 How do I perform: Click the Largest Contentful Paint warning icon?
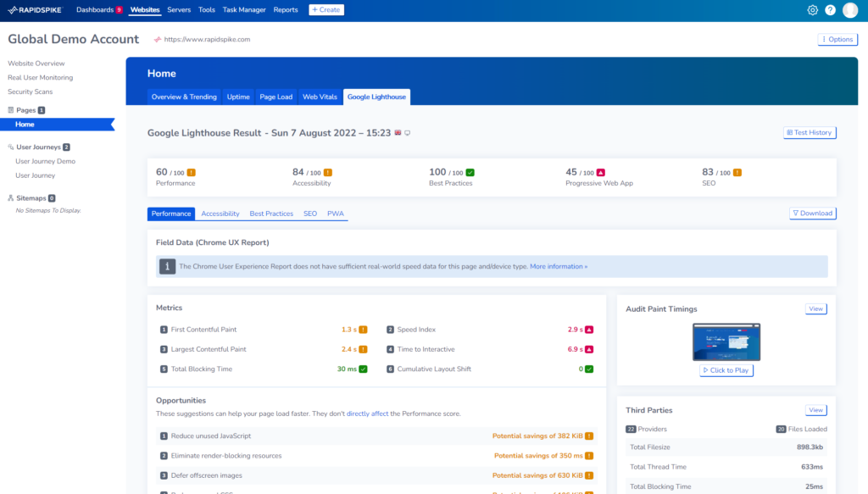coord(363,350)
